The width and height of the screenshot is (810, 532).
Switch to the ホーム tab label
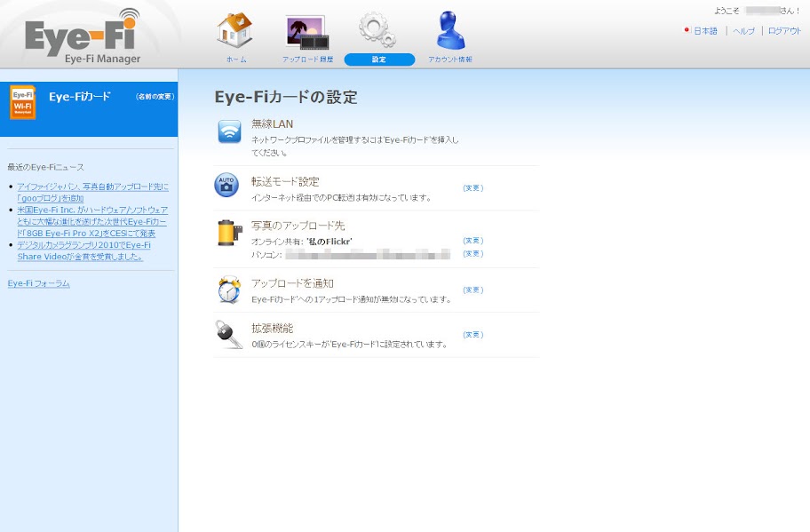click(235, 60)
